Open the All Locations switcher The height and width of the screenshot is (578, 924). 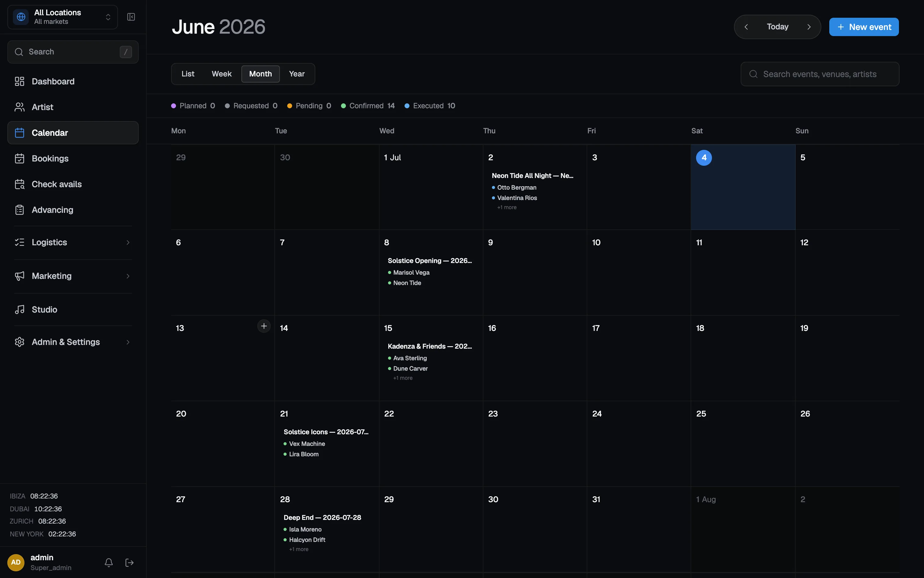63,17
